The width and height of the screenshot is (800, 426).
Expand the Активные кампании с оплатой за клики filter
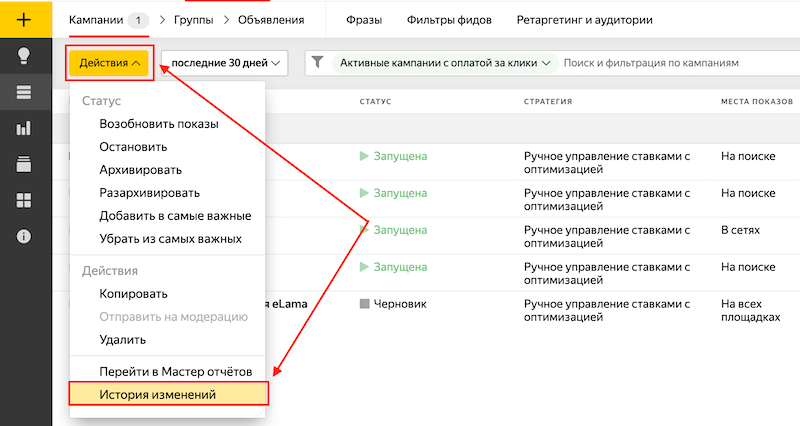445,63
